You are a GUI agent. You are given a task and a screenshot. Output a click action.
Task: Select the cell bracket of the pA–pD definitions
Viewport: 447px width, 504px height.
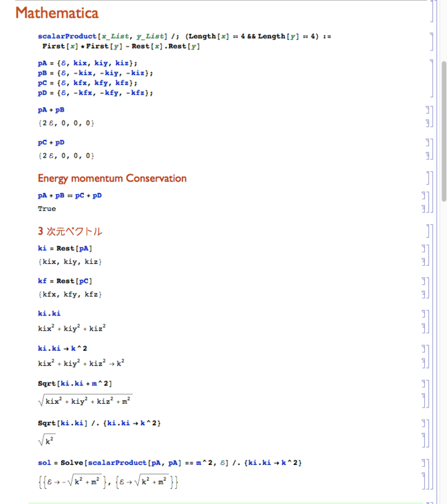click(x=432, y=78)
